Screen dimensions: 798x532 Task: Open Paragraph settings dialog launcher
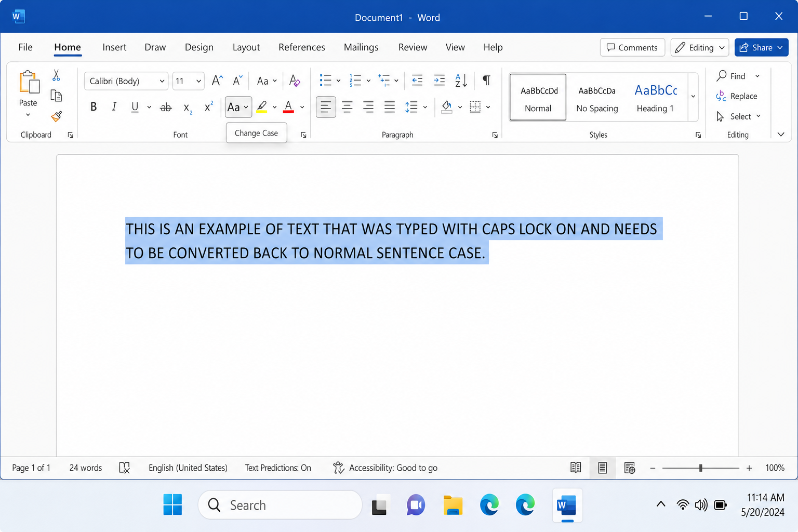[495, 135]
